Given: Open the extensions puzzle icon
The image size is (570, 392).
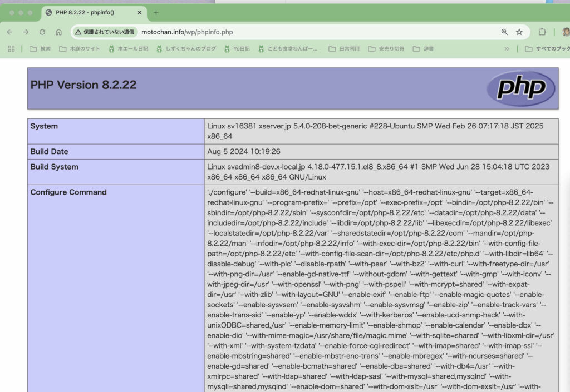Looking at the screenshot, I should pyautogui.click(x=542, y=32).
